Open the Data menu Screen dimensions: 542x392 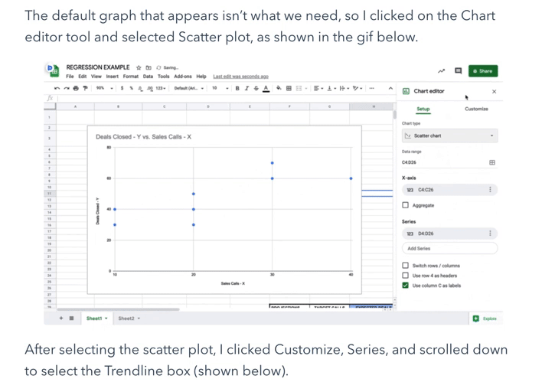point(148,77)
